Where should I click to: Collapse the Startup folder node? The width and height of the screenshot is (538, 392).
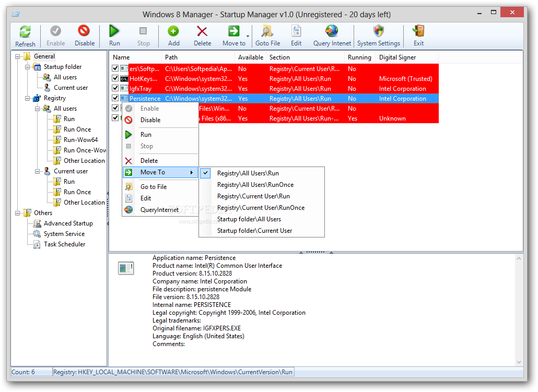[x=28, y=67]
